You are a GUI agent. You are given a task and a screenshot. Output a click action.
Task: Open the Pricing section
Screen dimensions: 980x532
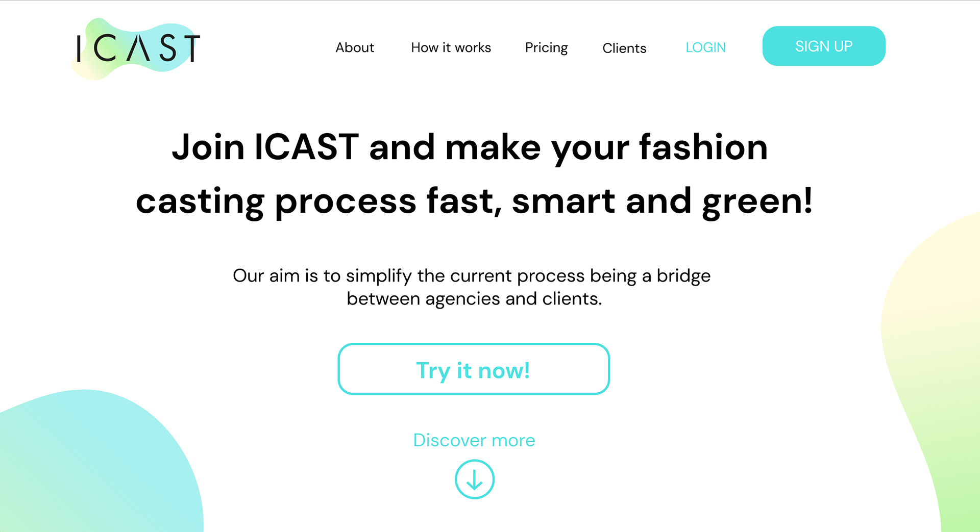coord(546,47)
